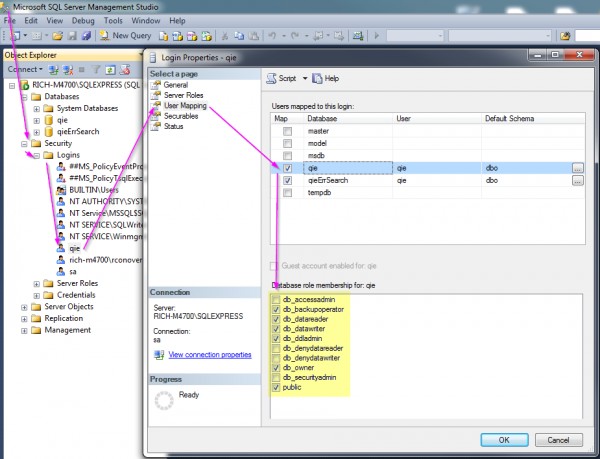Click the Cancel button
This screenshot has height=459, width=600.
[x=559, y=440]
